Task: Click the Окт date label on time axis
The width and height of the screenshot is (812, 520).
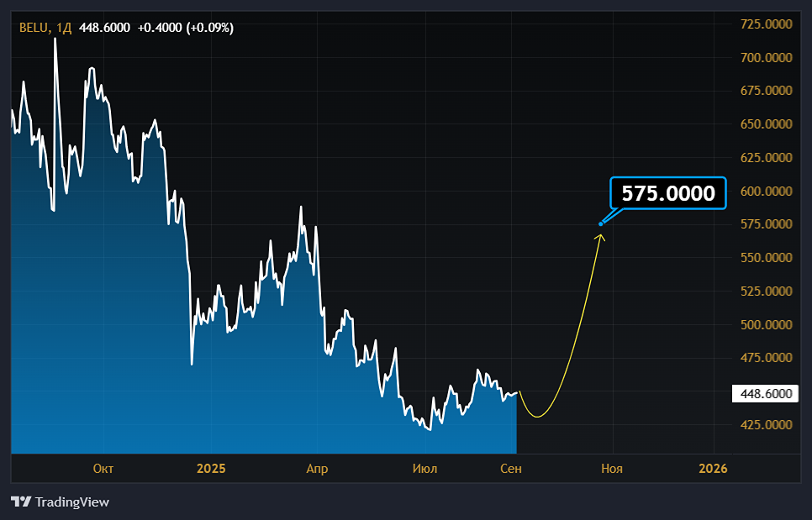Action: click(103, 469)
